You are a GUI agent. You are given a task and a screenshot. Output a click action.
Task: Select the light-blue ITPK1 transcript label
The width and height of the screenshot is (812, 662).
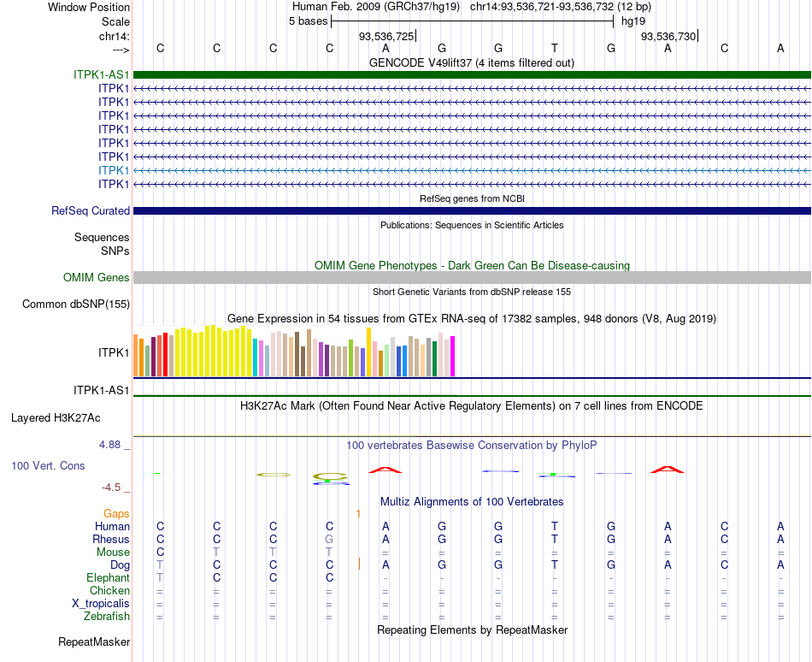114,170
